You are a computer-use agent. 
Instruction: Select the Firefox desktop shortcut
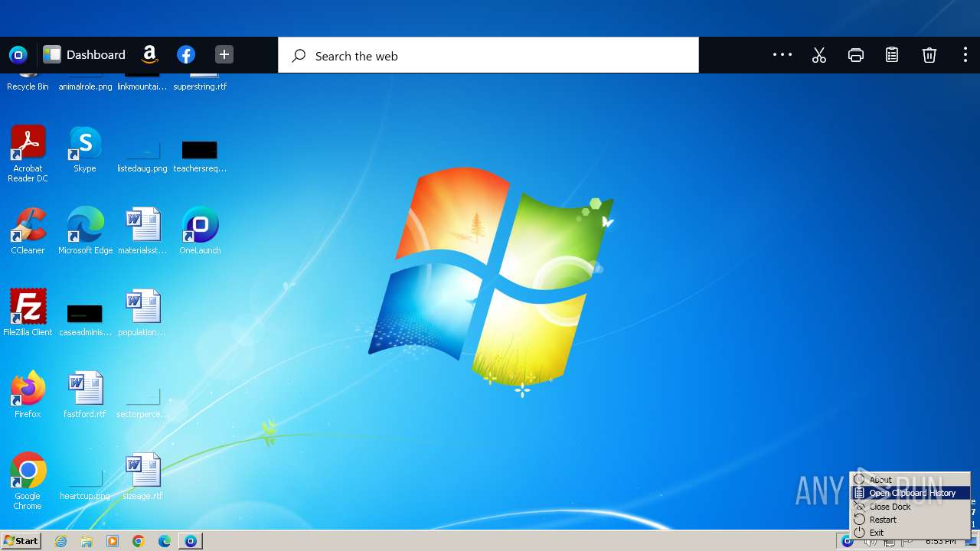(x=28, y=394)
